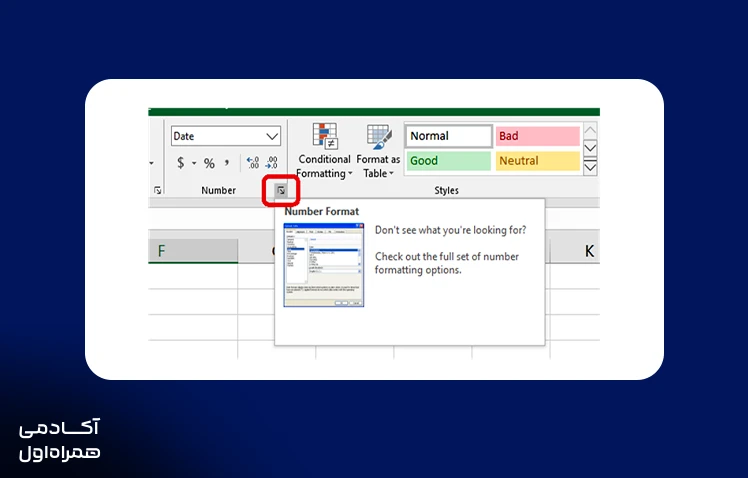The height and width of the screenshot is (478, 748).
Task: Move the styles gallery up one row
Action: tap(590, 130)
